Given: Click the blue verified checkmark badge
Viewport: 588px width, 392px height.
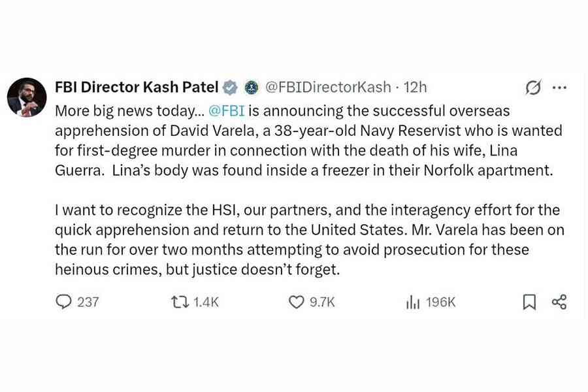Looking at the screenshot, I should (230, 88).
